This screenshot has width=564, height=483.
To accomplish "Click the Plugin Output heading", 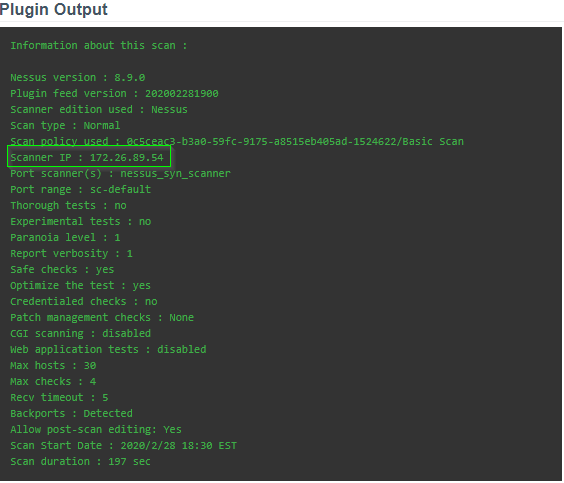I will coord(54,9).
